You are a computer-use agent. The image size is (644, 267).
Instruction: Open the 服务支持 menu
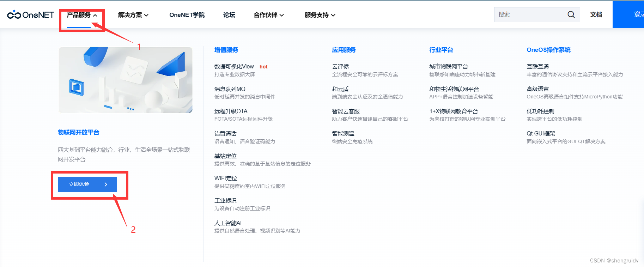(x=317, y=15)
